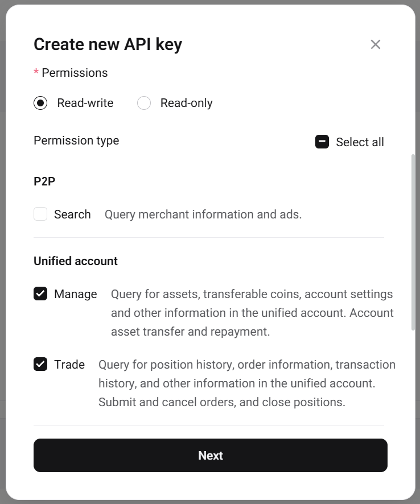
Task: Click the Select all label
Action: [x=360, y=142]
